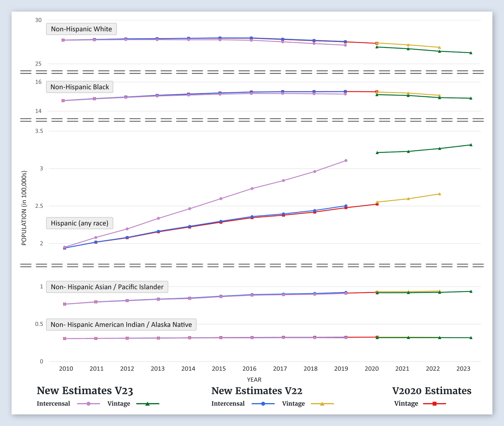Click the New Estimates V22 heading
The width and height of the screenshot is (504, 426).
coord(257,391)
